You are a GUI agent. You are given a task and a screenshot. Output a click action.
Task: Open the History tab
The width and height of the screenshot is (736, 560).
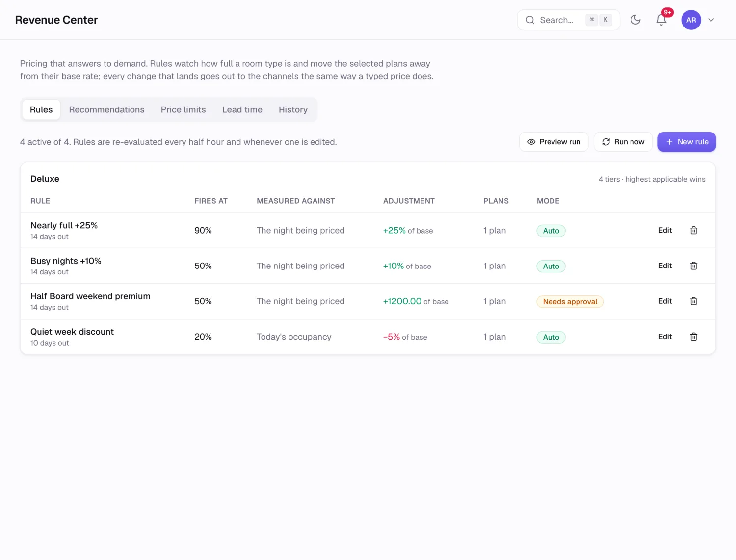coord(293,109)
